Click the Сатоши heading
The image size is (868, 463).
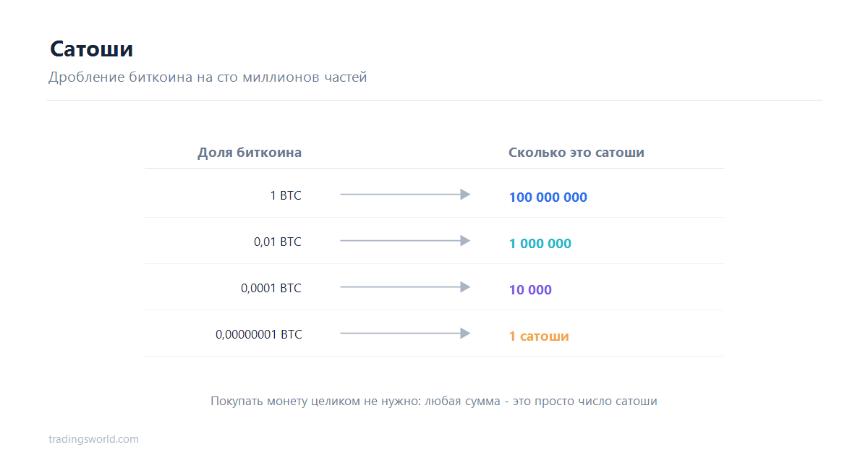click(91, 49)
